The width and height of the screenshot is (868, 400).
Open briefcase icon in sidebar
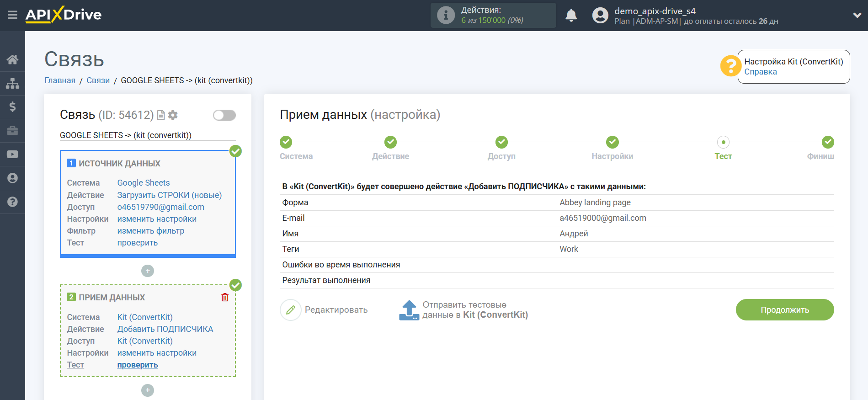pyautogui.click(x=12, y=131)
